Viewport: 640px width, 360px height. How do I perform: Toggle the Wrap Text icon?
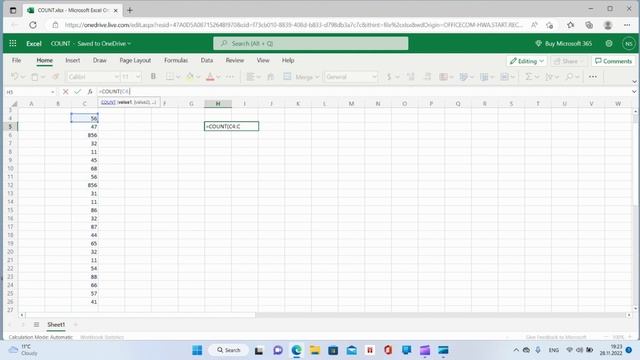(x=270, y=76)
